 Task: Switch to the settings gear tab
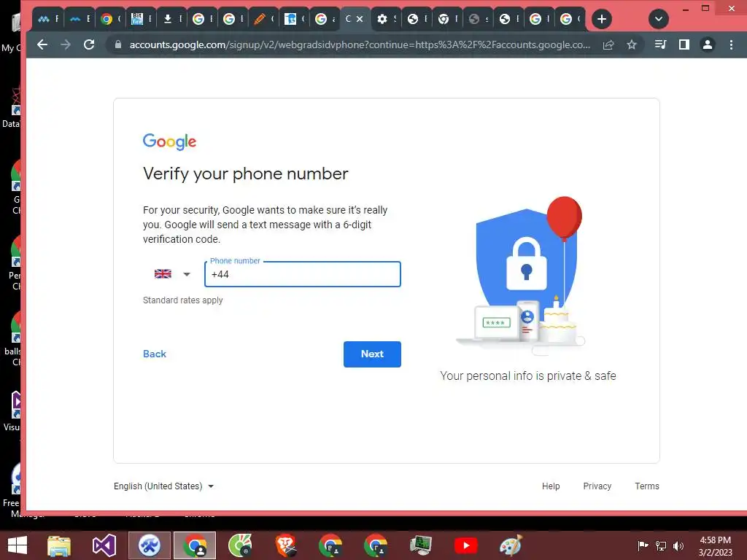(x=385, y=19)
